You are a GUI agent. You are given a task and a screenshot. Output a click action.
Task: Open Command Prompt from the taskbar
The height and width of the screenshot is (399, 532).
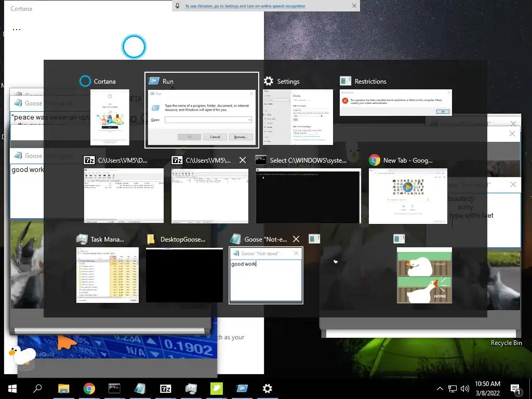114,389
